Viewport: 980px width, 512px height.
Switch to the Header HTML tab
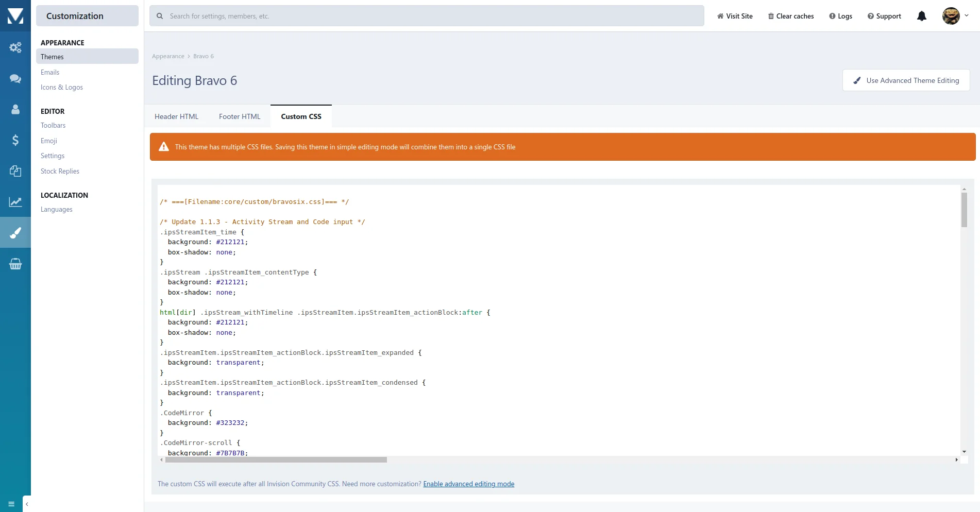[176, 116]
